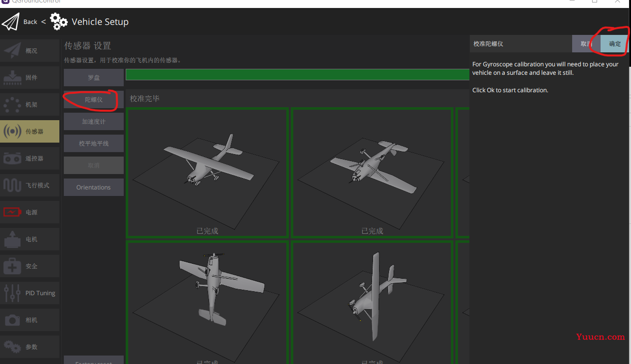Click the 加速度计 accelerometer button
Screen dimensions: 631x364
pos(94,122)
